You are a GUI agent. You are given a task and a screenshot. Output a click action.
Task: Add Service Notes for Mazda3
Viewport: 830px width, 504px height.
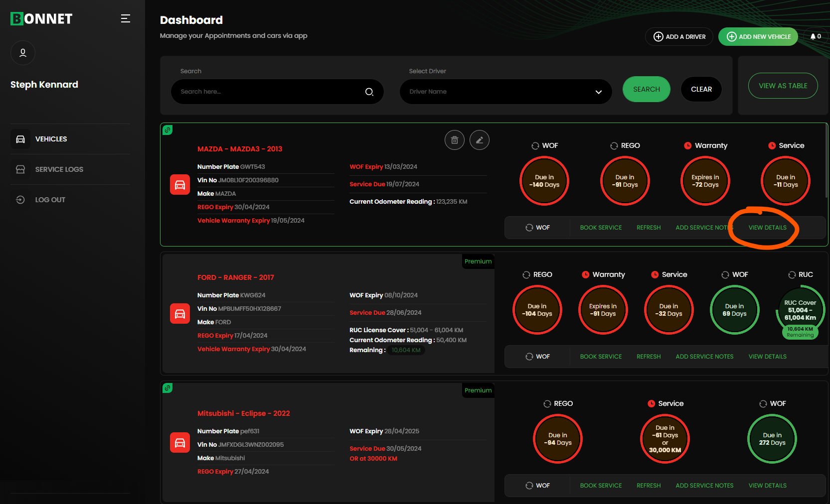click(x=704, y=228)
